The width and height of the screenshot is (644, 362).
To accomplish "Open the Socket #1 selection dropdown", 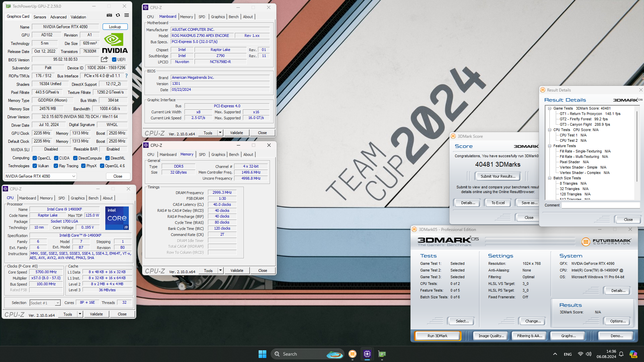I will click(x=45, y=303).
